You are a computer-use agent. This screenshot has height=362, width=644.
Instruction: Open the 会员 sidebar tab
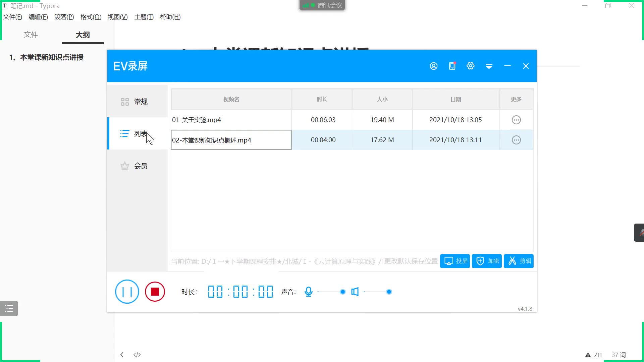coord(138,166)
